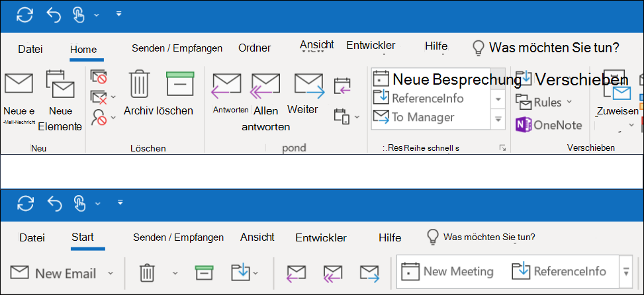
Task: Open Senden / Empfangen tab in lower ribbon
Action: [x=179, y=237]
